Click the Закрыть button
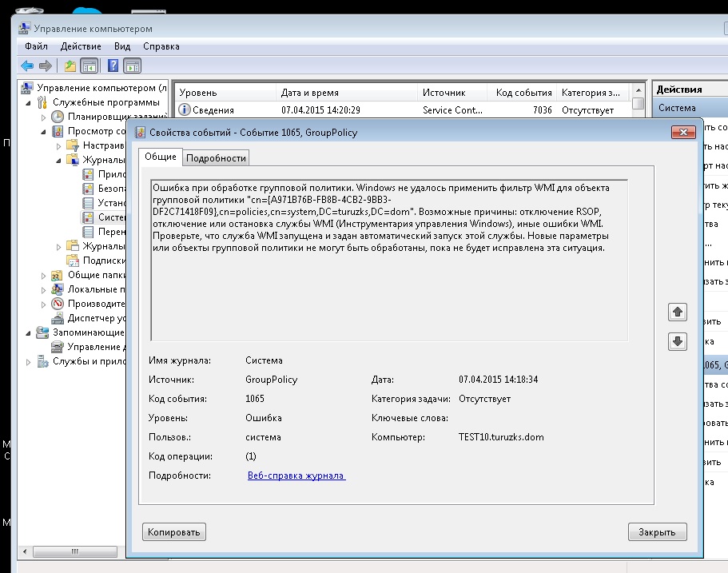 coord(657,532)
